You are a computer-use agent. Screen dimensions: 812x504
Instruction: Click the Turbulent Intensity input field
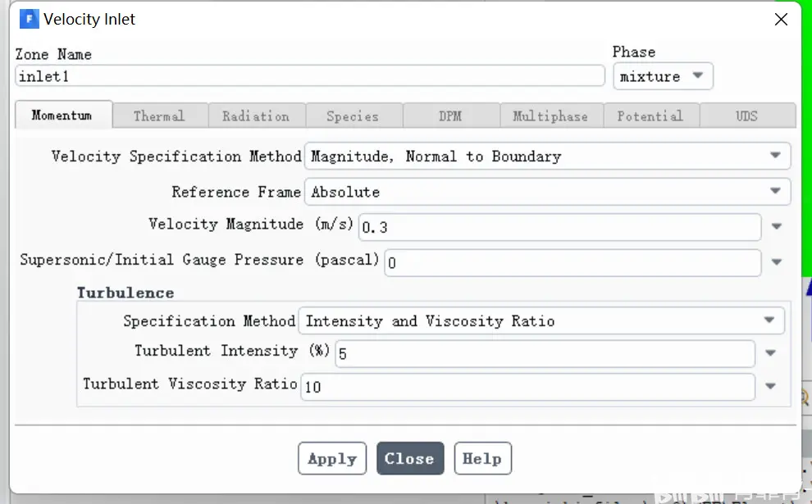pyautogui.click(x=545, y=353)
